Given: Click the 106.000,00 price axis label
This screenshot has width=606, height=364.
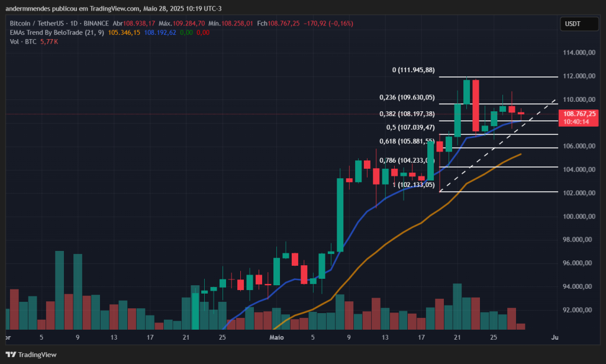Looking at the screenshot, I should tap(579, 146).
